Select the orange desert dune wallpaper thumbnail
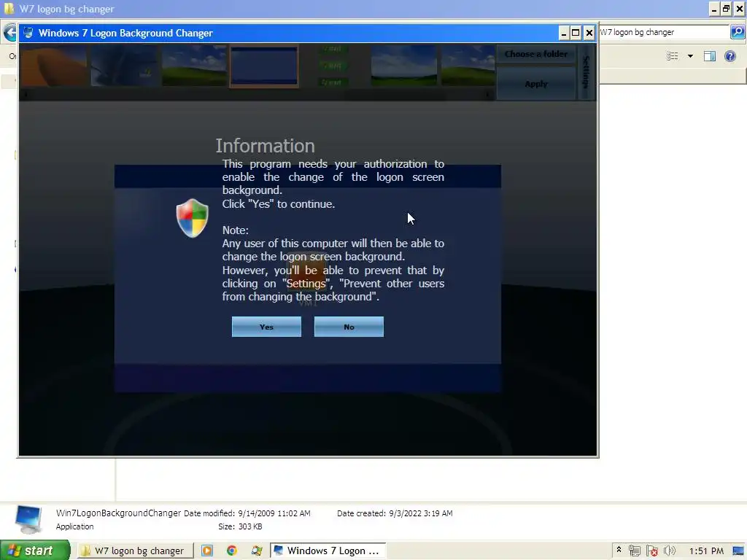747x560 pixels. click(54, 66)
